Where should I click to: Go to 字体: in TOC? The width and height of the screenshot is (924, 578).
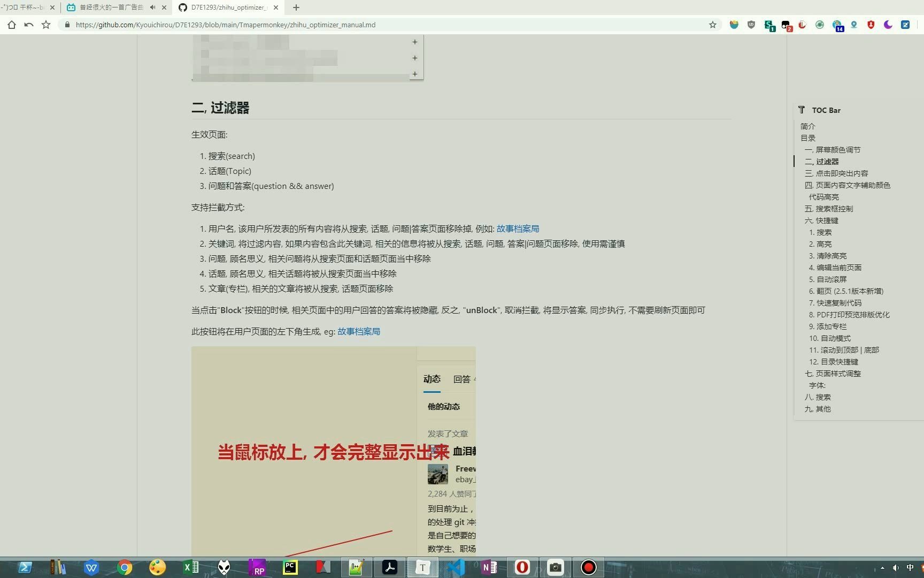[817, 385]
